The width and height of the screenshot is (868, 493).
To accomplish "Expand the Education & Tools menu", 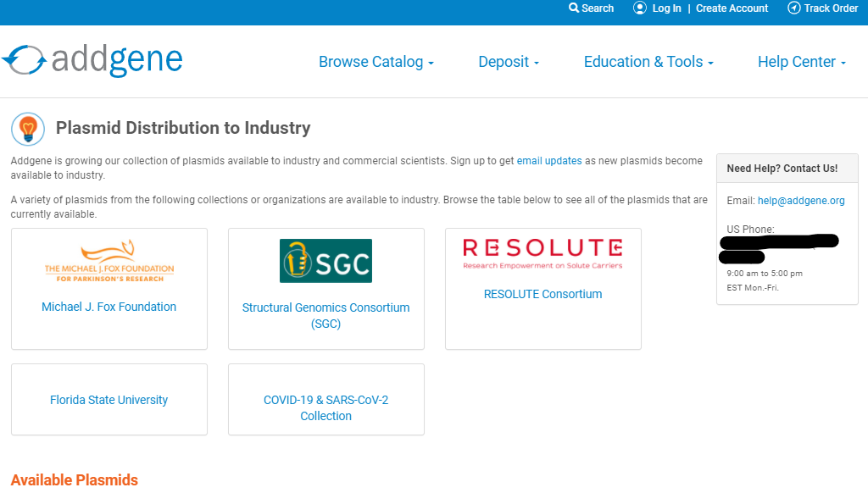I will click(648, 62).
